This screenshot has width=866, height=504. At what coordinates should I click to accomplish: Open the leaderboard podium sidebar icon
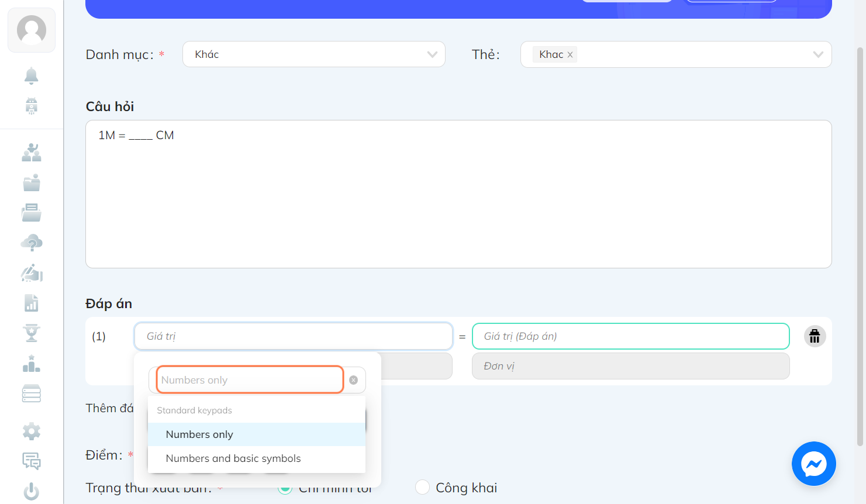coord(32,363)
